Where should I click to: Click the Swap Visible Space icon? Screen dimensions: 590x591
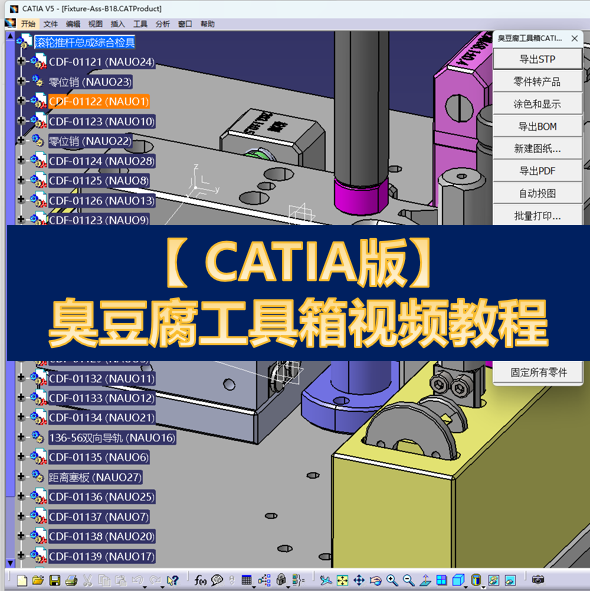click(x=510, y=580)
